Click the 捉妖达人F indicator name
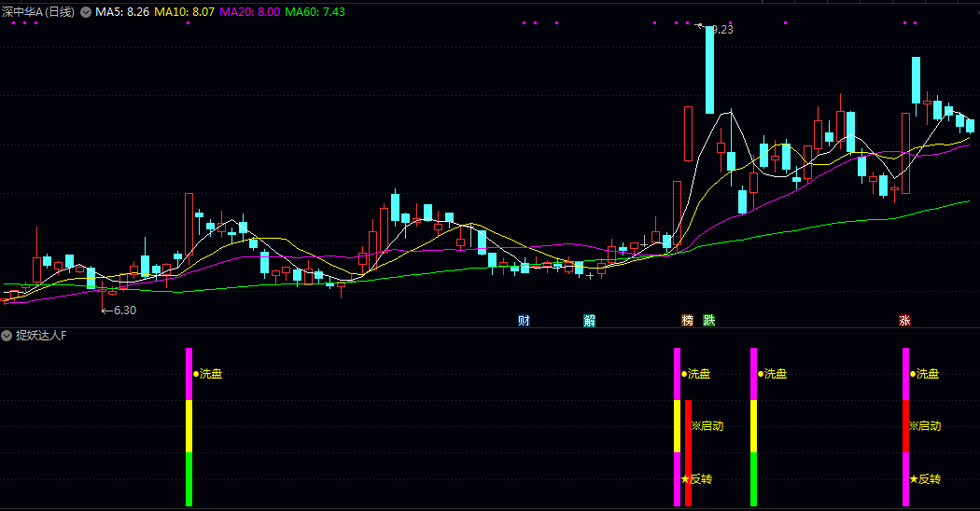Image resolution: width=980 pixels, height=511 pixels. point(41,336)
